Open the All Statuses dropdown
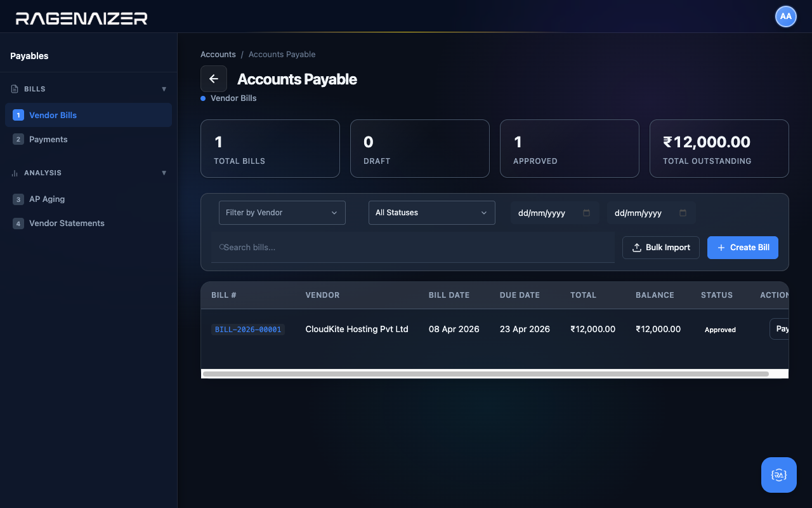The height and width of the screenshot is (508, 812). 432,213
